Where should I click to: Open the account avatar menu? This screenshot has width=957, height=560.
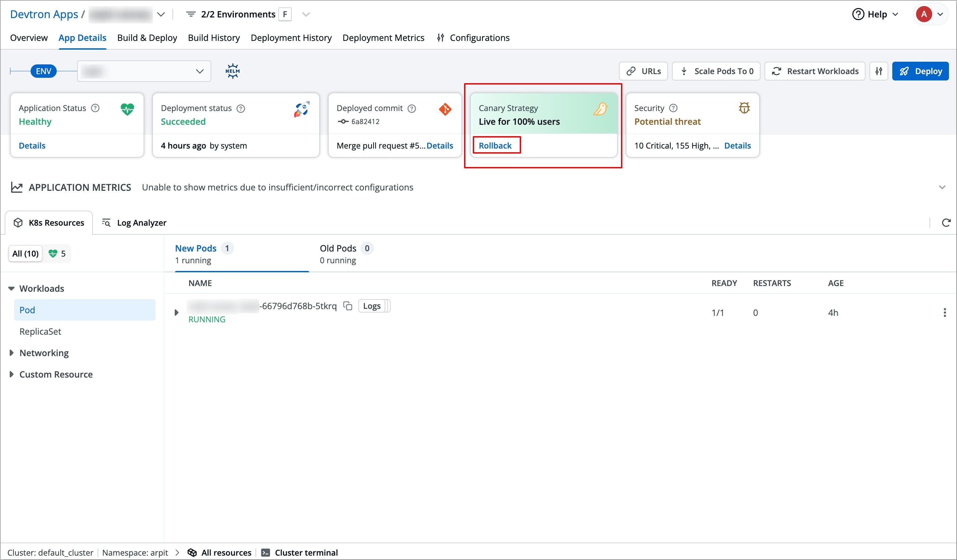pos(930,14)
